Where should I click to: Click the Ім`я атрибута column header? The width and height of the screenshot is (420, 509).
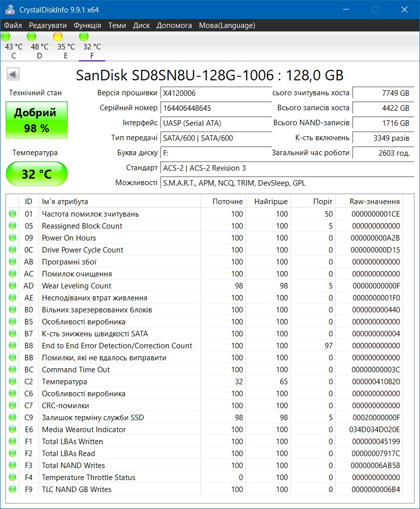[119, 201]
